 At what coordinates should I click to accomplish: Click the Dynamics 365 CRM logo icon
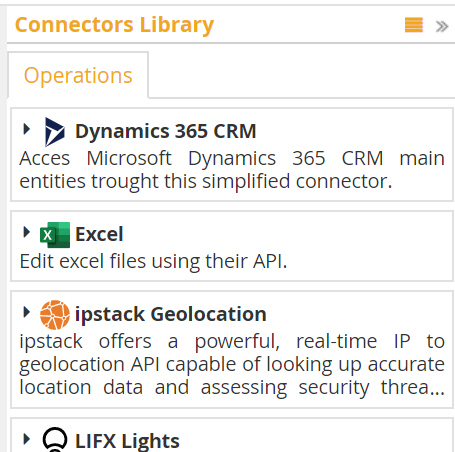pyautogui.click(x=55, y=132)
